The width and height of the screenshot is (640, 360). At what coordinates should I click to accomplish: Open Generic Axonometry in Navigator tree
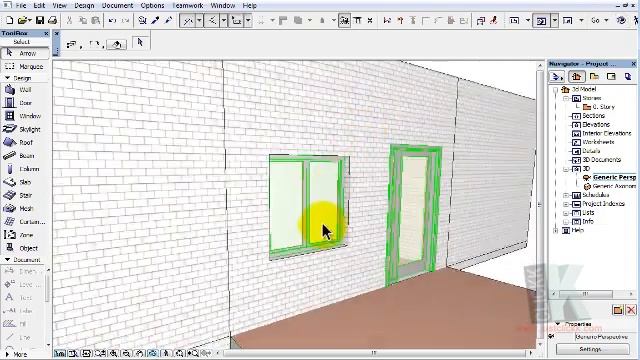click(x=614, y=186)
